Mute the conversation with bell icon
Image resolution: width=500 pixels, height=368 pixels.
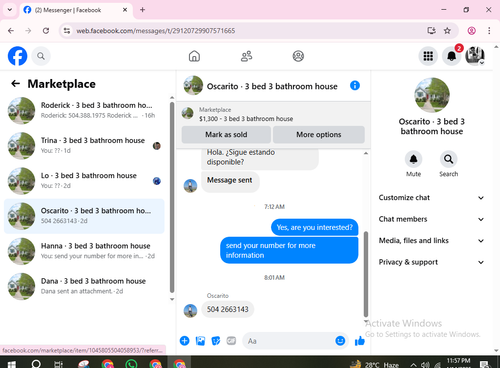(413, 159)
